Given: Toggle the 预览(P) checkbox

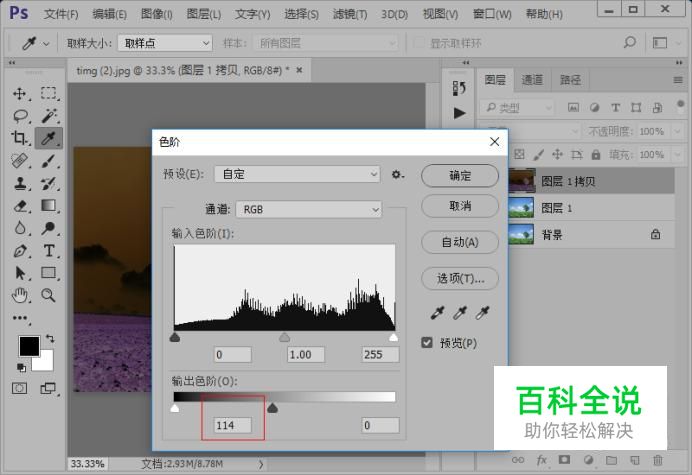Looking at the screenshot, I should 427,343.
